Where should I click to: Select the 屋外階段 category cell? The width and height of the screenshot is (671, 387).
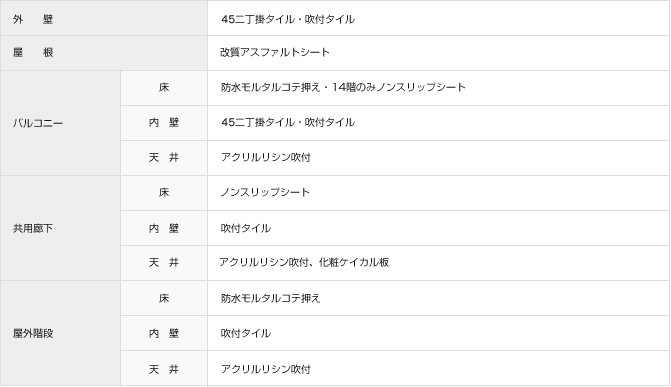[60, 333]
